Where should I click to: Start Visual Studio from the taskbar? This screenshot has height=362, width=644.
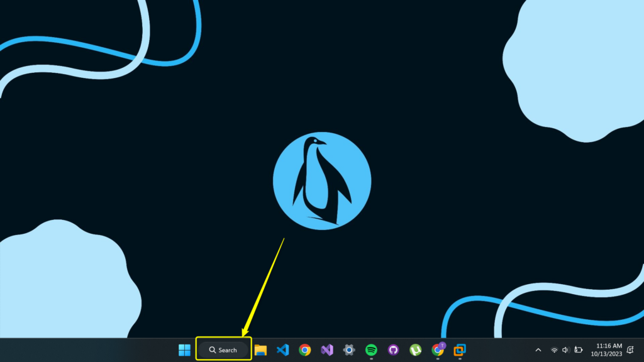tap(326, 350)
